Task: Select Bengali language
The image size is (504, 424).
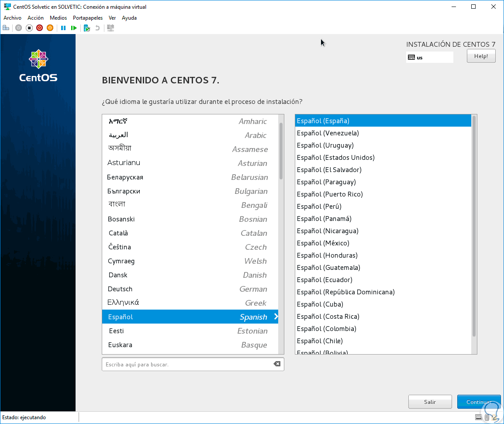Action: (x=190, y=205)
